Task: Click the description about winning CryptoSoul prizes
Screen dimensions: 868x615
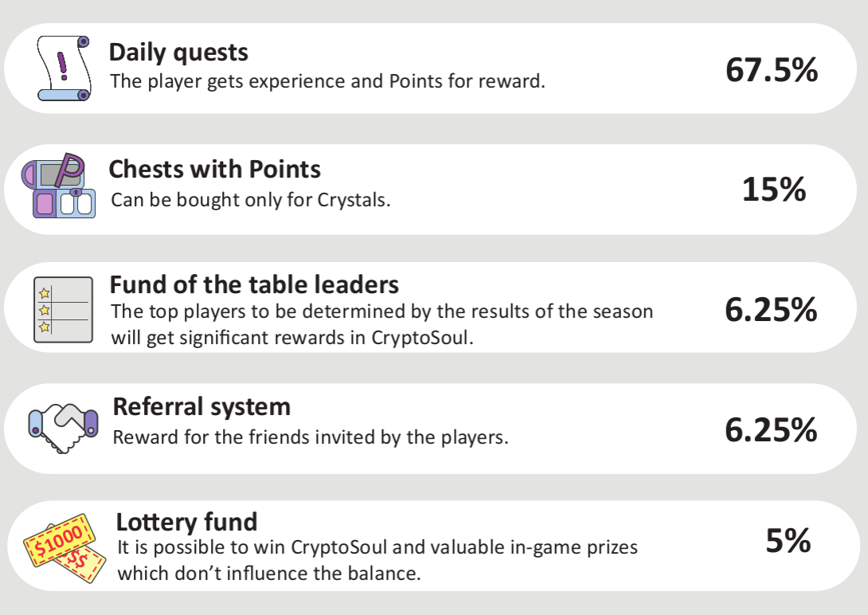Action: [377, 560]
